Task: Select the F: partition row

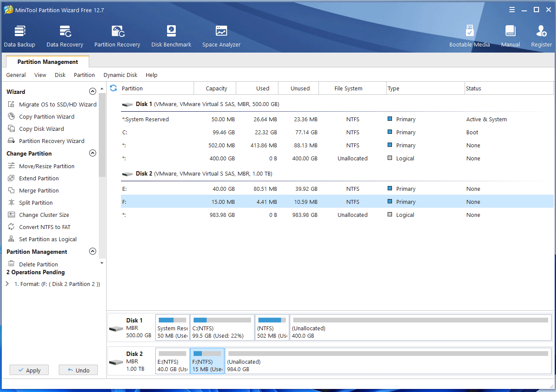Action: click(337, 202)
